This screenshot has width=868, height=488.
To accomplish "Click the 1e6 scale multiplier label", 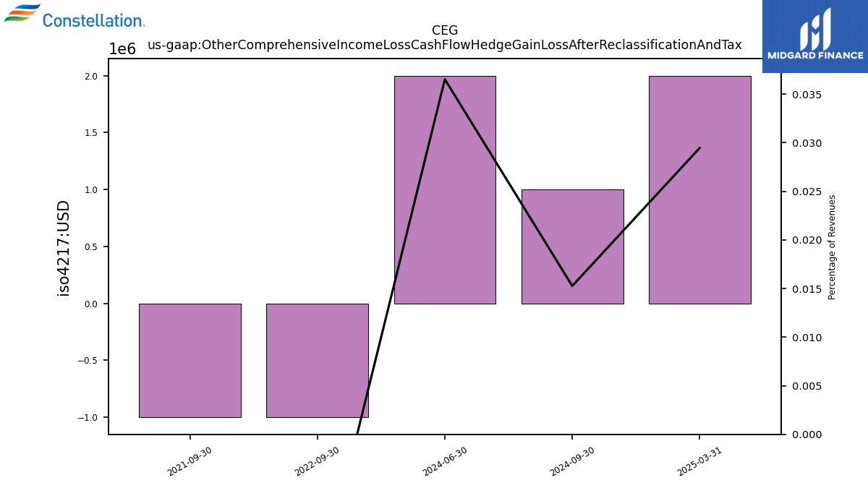I will click(122, 49).
